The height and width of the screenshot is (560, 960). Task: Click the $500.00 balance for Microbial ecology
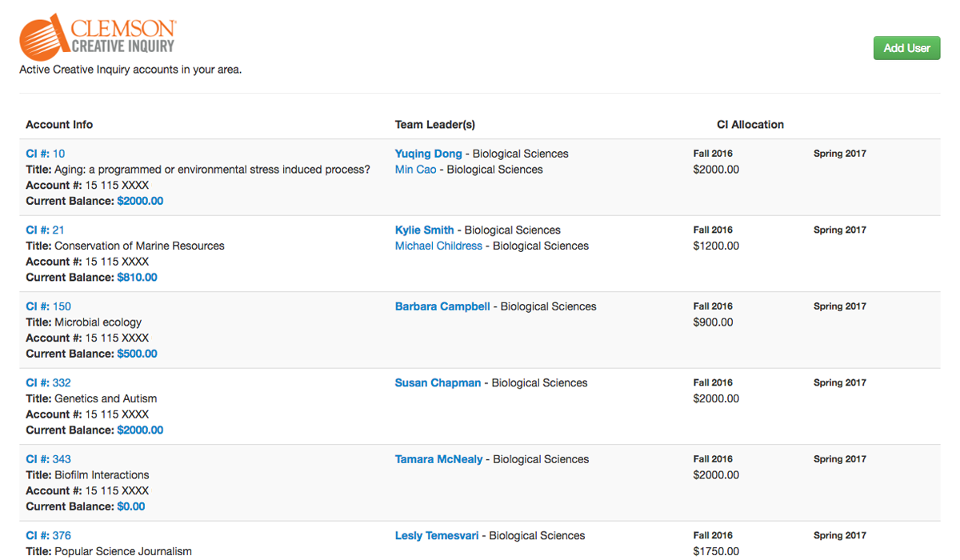coord(136,354)
